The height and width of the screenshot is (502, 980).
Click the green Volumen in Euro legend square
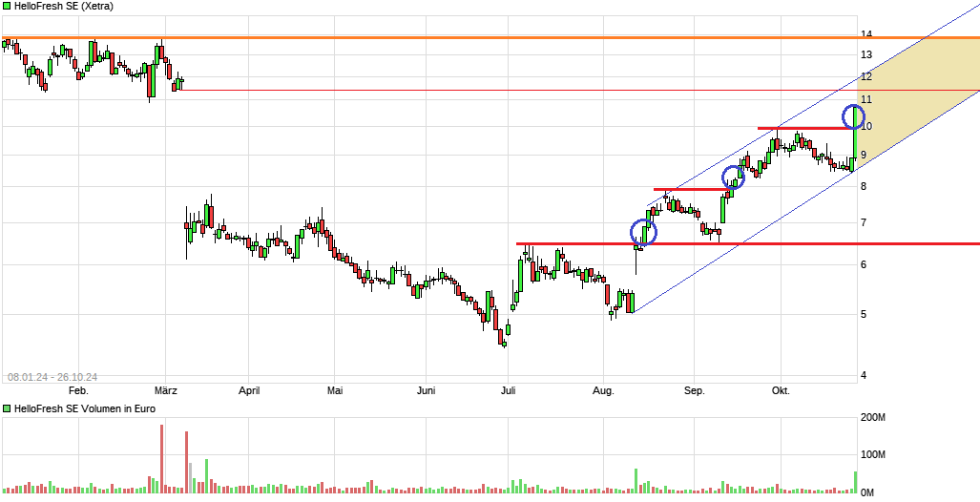[7, 408]
